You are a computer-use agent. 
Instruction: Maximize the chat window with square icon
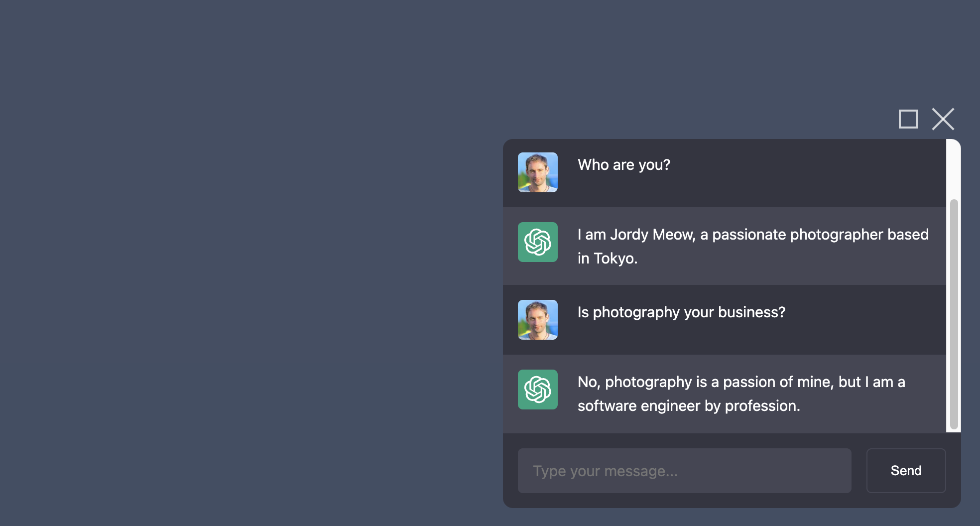coord(908,120)
